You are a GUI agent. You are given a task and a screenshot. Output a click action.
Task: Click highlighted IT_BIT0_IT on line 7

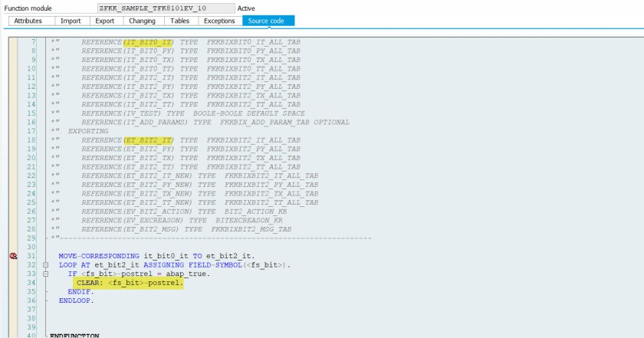[x=149, y=42]
